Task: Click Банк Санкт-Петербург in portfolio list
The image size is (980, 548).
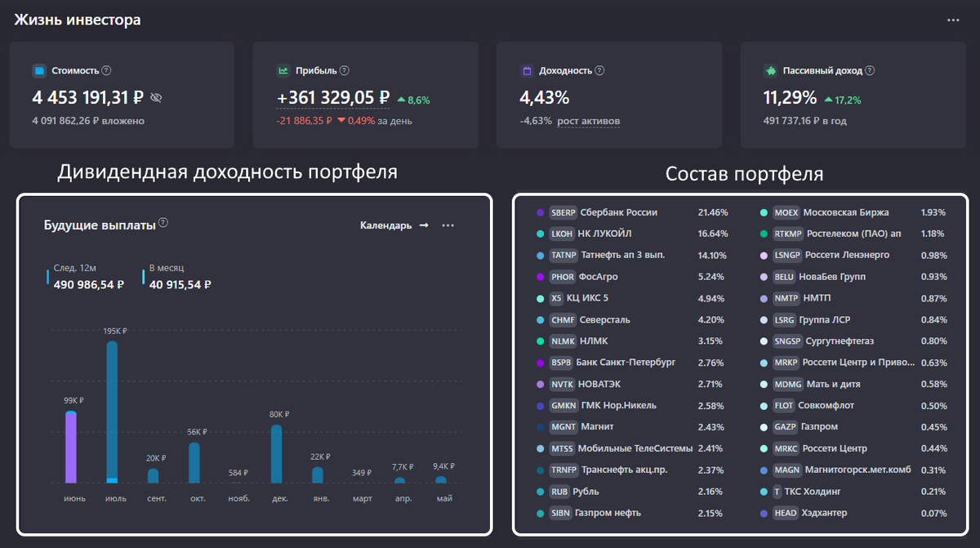Action: pos(626,363)
